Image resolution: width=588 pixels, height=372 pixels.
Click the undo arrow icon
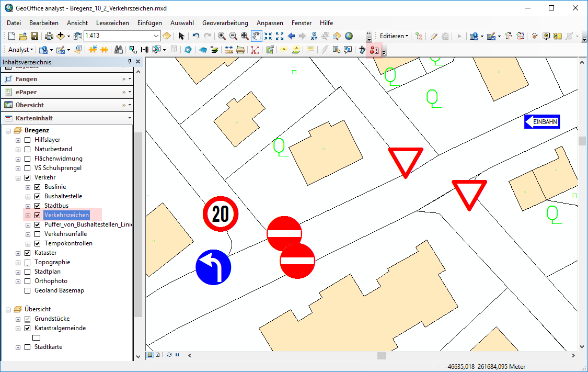click(x=195, y=36)
